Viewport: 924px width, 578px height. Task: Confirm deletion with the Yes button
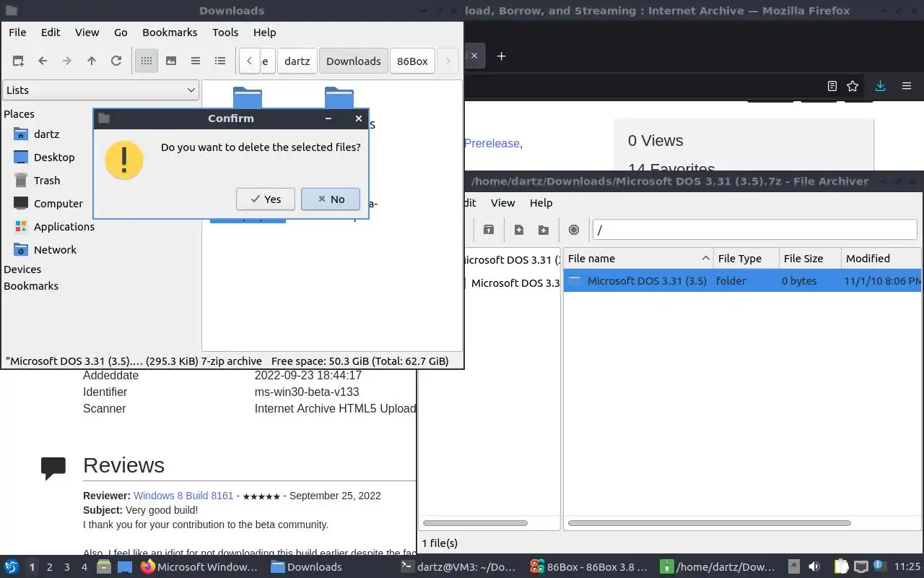pyautogui.click(x=265, y=199)
